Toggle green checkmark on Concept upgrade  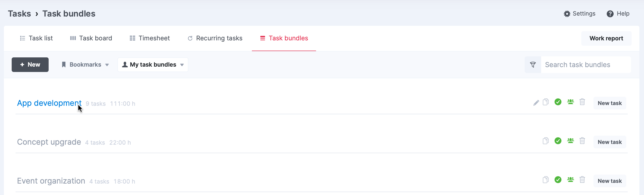pyautogui.click(x=558, y=141)
